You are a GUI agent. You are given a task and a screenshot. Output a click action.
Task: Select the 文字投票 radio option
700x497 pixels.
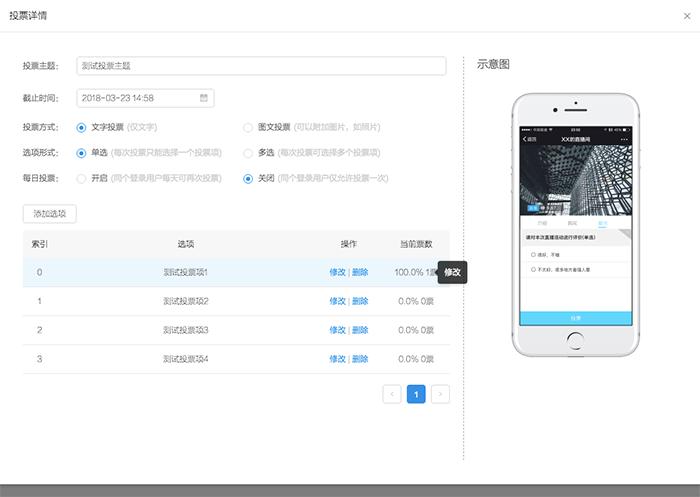click(x=81, y=127)
